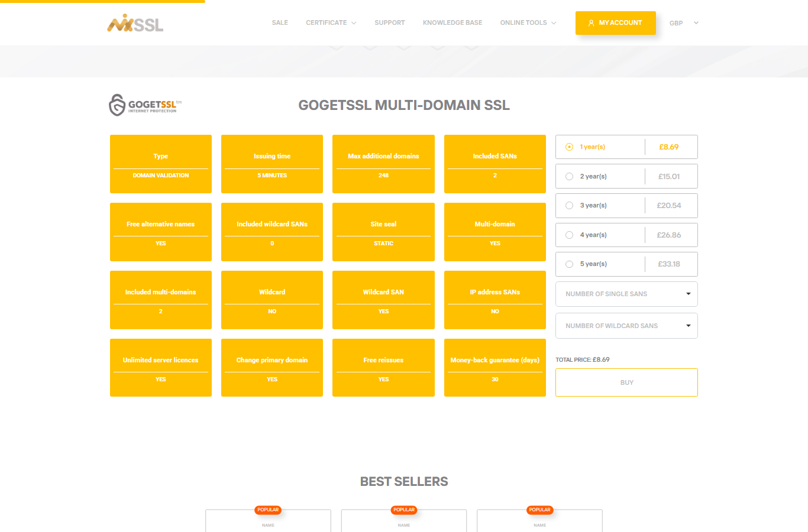This screenshot has width=808, height=532.
Task: Click the Wildcard NO tile
Action: pos(272,300)
